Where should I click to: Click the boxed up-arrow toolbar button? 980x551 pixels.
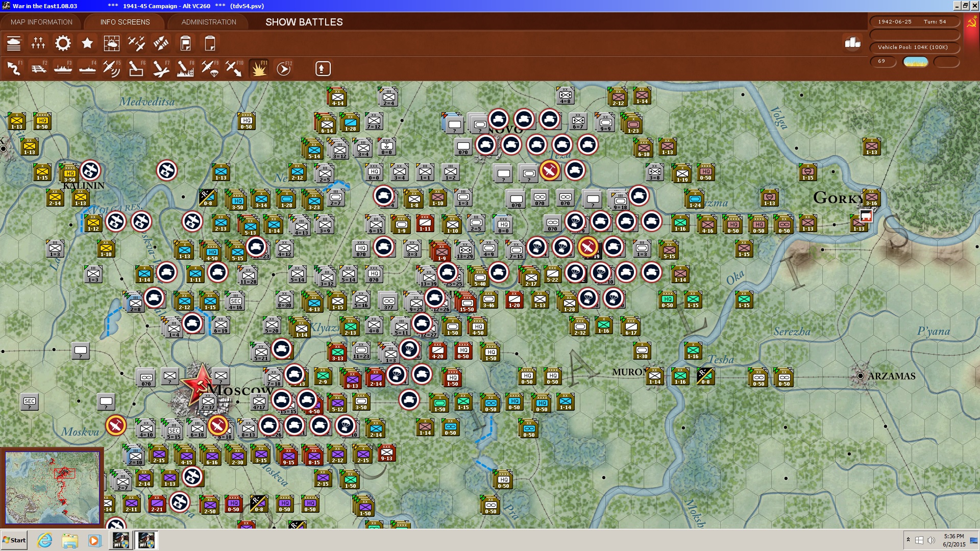point(323,68)
